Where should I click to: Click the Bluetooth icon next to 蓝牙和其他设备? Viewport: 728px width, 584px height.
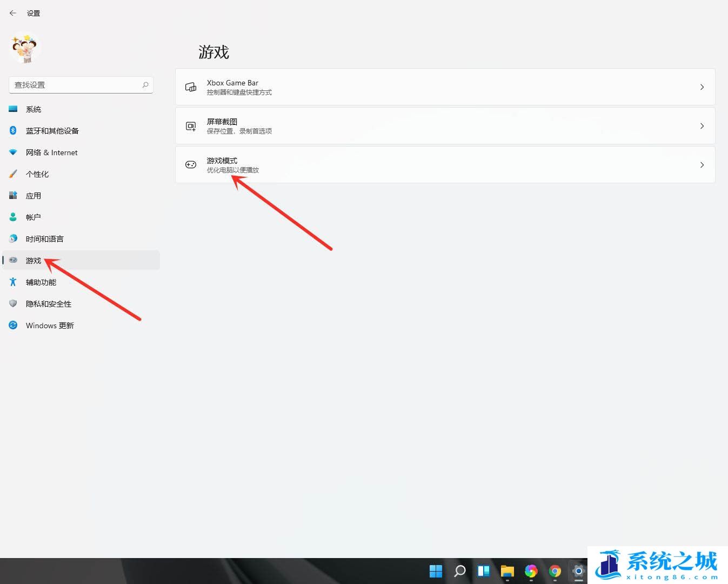point(13,130)
